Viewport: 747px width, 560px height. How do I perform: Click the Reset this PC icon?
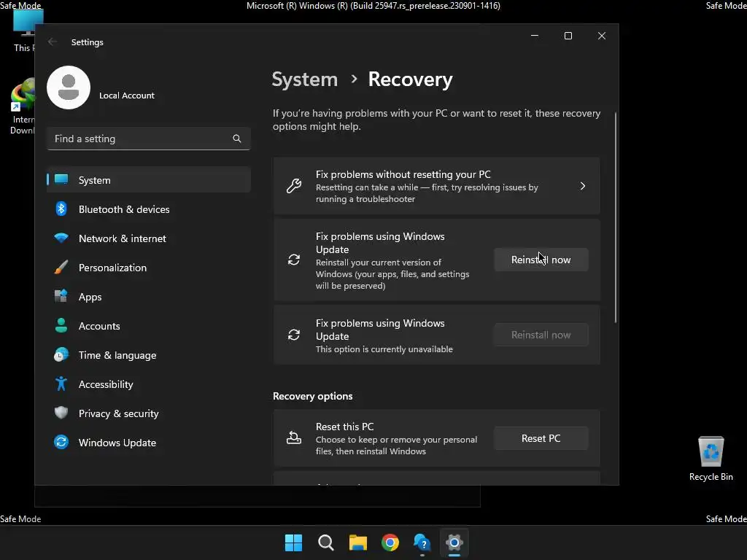coord(294,437)
